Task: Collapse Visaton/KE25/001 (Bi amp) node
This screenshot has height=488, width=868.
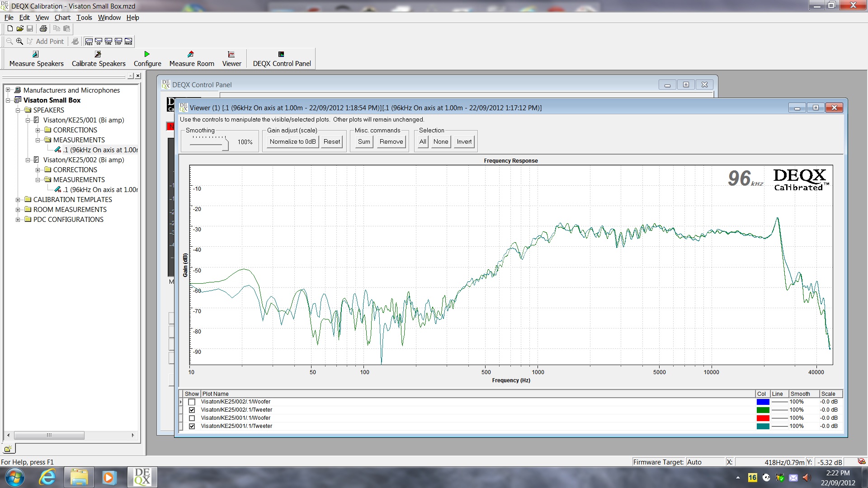Action: click(x=28, y=120)
